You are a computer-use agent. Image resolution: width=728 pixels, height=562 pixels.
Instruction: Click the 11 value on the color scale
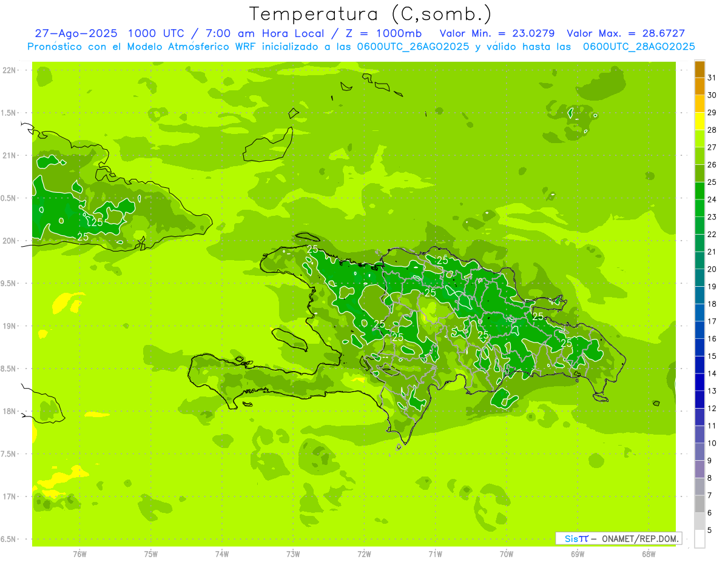pyautogui.click(x=712, y=426)
